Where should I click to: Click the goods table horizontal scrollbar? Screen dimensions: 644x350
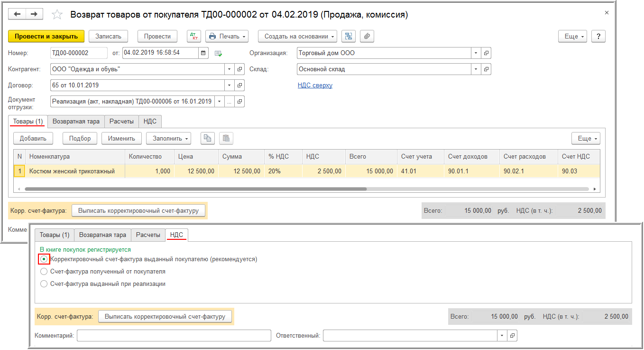pos(195,189)
